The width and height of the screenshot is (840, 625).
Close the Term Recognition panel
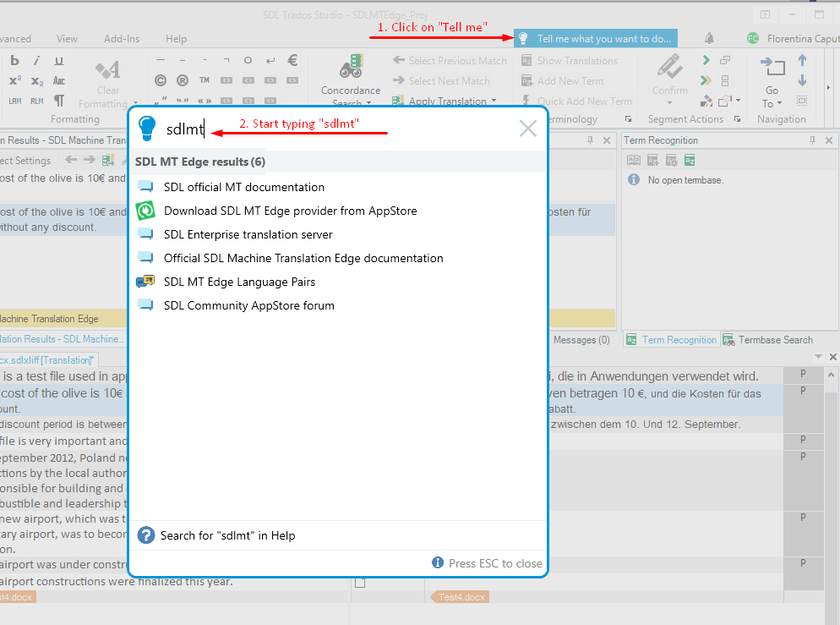pyautogui.click(x=829, y=140)
